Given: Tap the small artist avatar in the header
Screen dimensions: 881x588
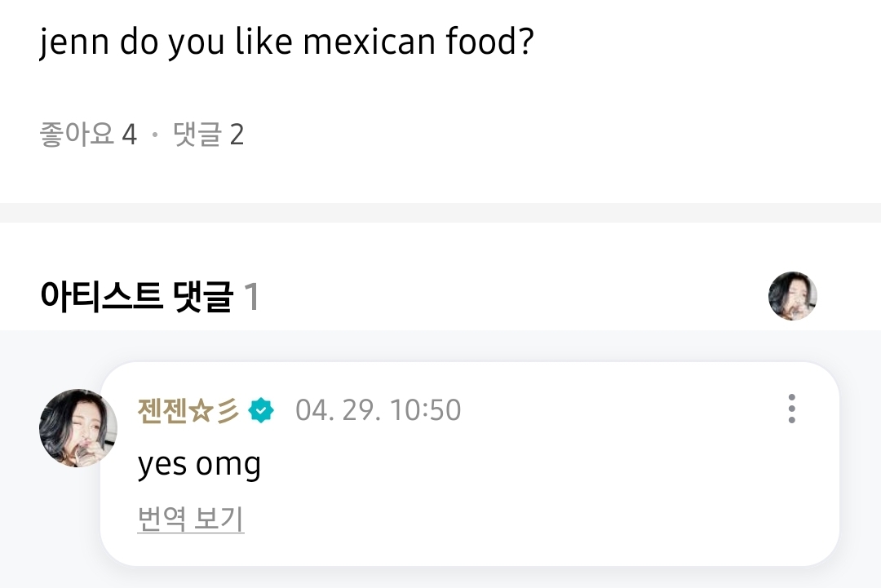Looking at the screenshot, I should 792,296.
